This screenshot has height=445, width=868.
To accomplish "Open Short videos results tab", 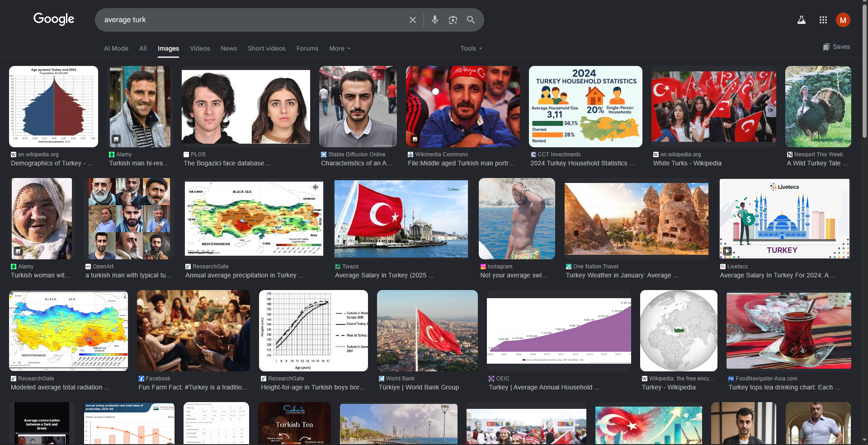I will [x=266, y=48].
